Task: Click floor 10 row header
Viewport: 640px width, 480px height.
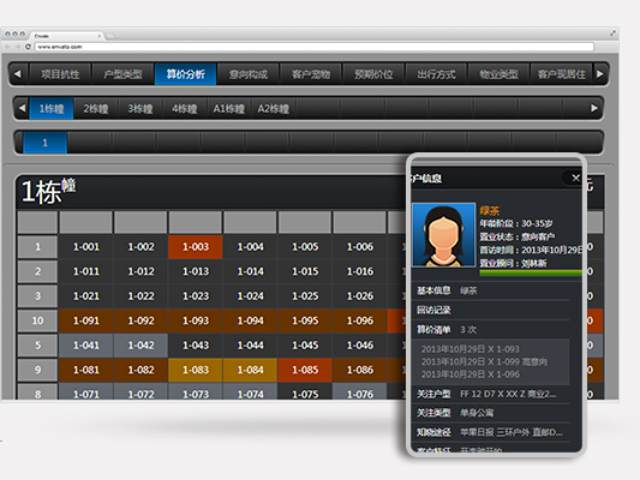Action: click(x=37, y=321)
